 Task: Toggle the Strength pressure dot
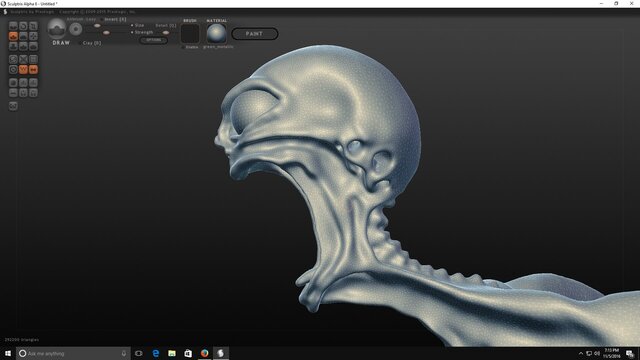(132, 32)
